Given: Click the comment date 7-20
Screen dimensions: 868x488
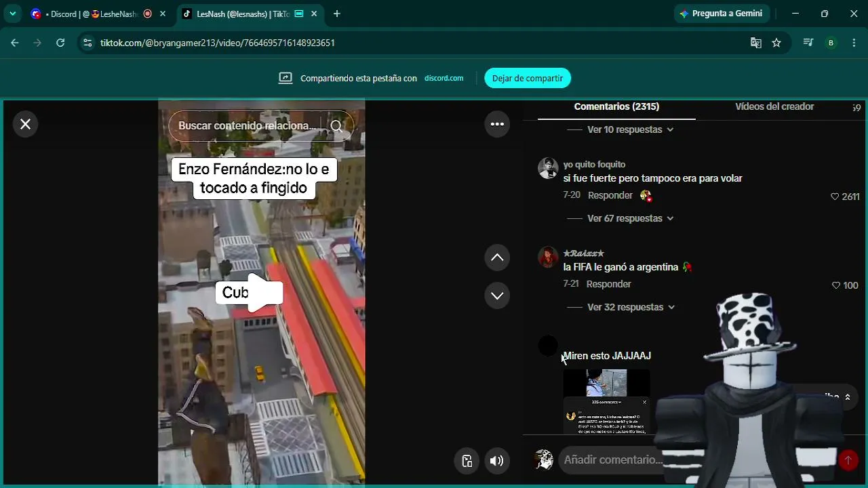Looking at the screenshot, I should click(572, 195).
